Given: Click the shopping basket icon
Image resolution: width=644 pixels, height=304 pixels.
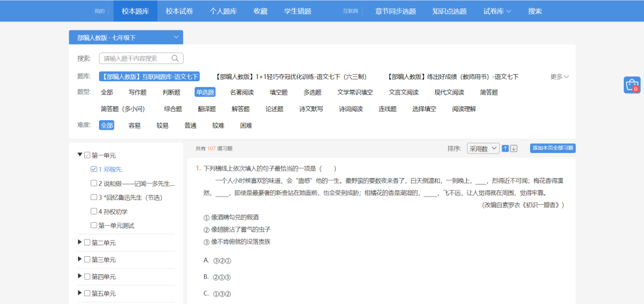Looking at the screenshot, I should 632,85.
